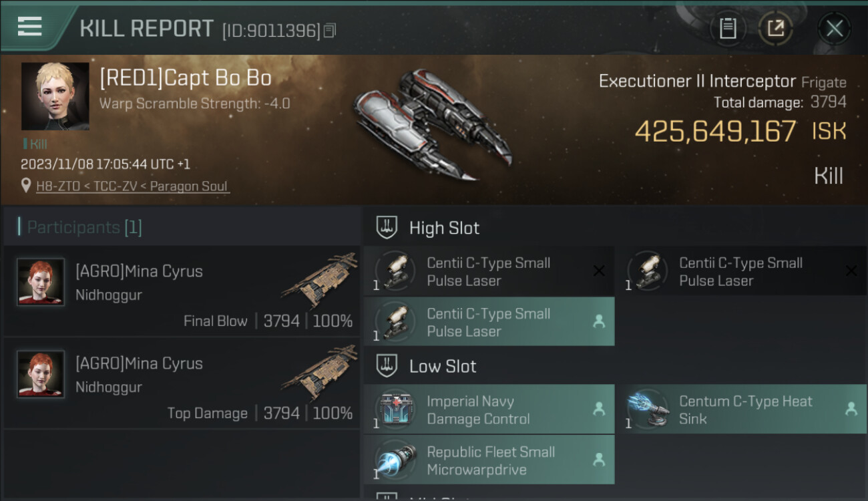The width and height of the screenshot is (868, 501).
Task: Select the Republic Fleet Small Microwarpdrive module
Action: (489, 460)
